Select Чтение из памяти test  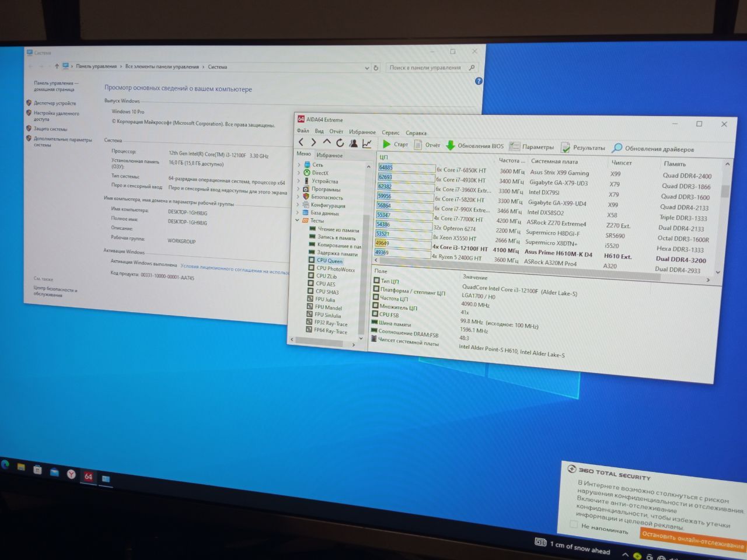tap(334, 229)
